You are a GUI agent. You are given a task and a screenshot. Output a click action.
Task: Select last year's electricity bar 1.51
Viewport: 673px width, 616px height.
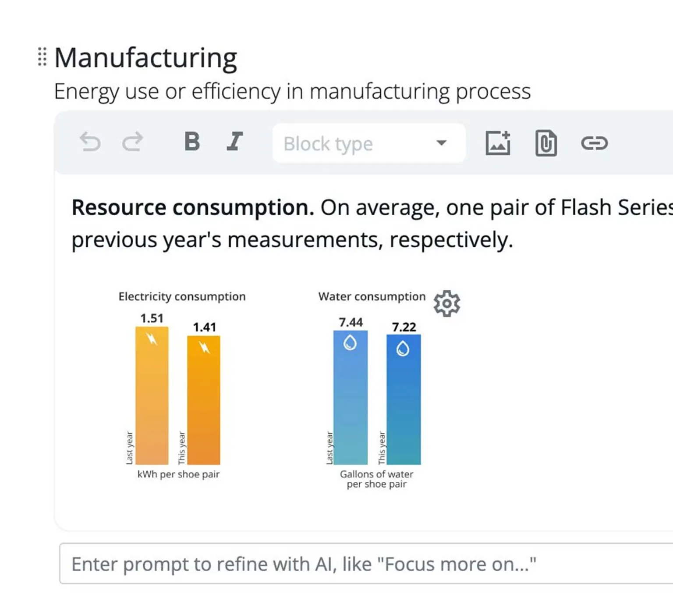point(152,395)
